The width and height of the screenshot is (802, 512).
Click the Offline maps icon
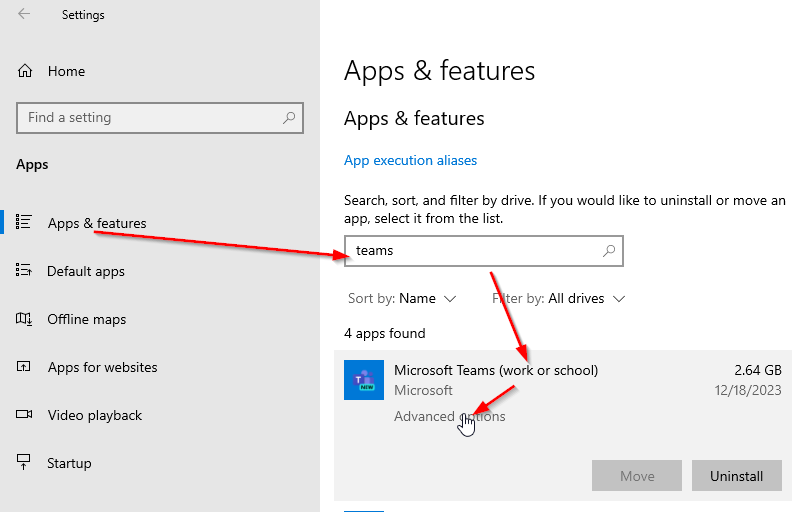click(24, 319)
